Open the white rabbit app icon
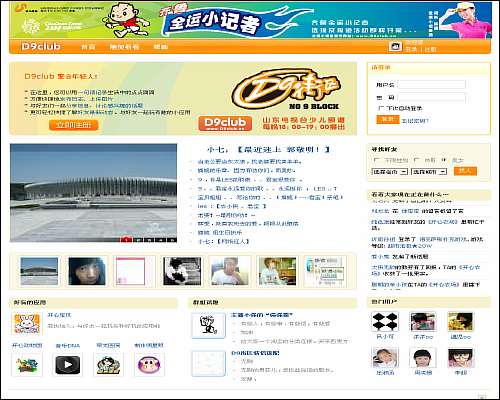This screenshot has height=400, width=500. click(27, 323)
